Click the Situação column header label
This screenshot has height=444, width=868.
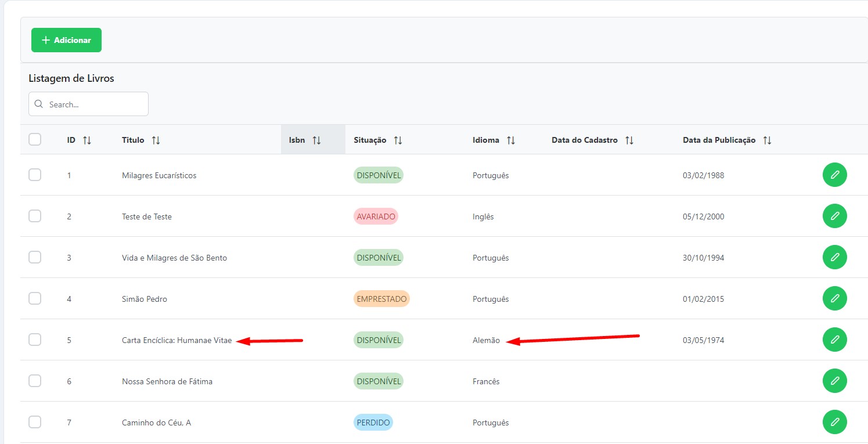[x=370, y=140]
